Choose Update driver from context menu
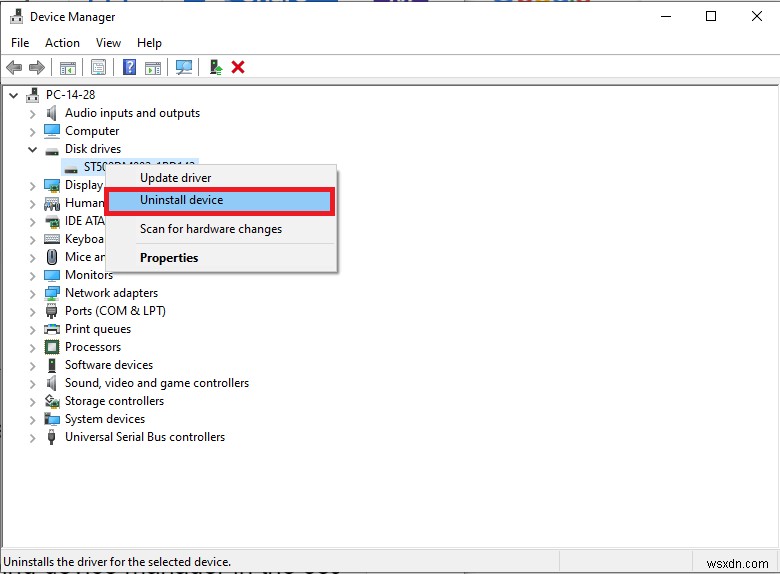Screen dimensions: 780x574 [x=221, y=178]
